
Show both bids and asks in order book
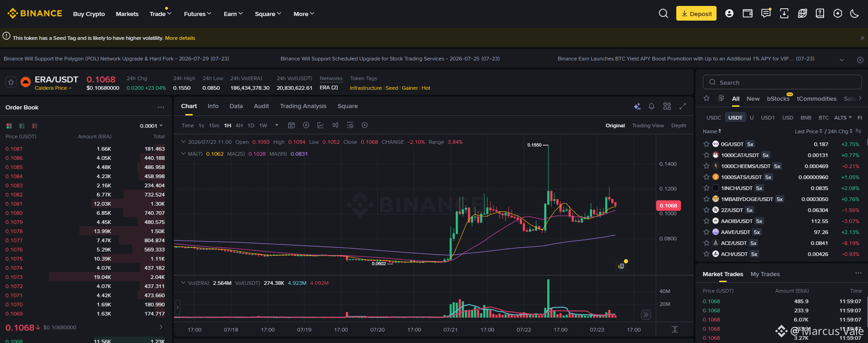tap(9, 126)
